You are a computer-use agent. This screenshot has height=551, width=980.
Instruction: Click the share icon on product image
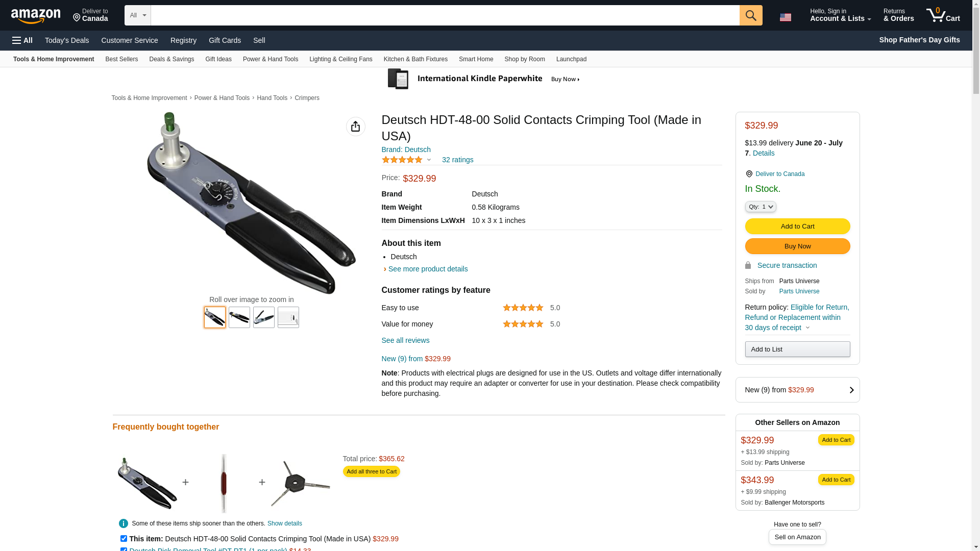point(355,127)
